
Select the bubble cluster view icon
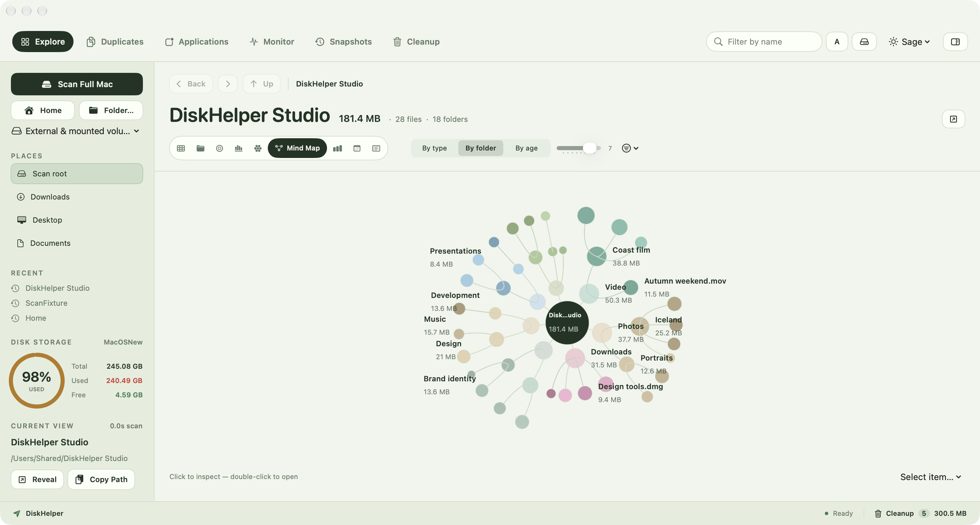click(x=258, y=148)
